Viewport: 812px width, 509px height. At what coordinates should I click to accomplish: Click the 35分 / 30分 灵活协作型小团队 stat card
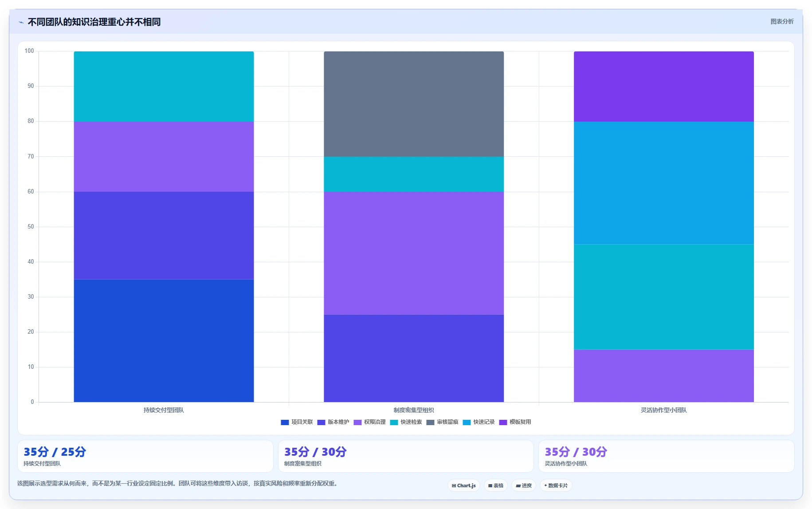667,456
